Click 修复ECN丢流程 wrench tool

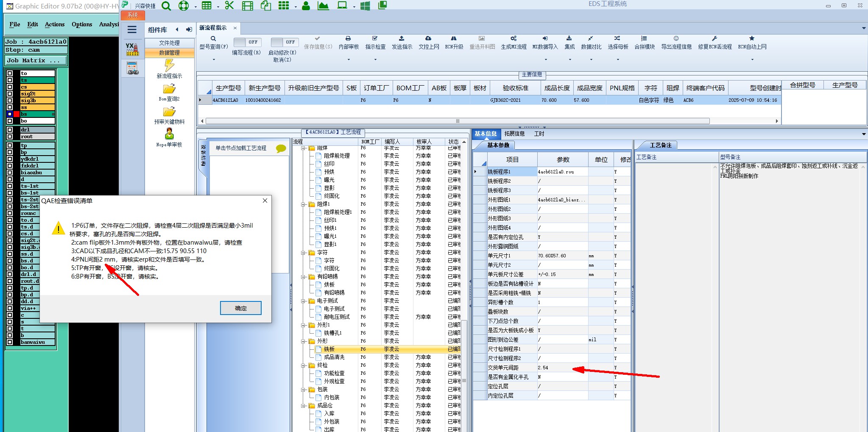click(715, 42)
